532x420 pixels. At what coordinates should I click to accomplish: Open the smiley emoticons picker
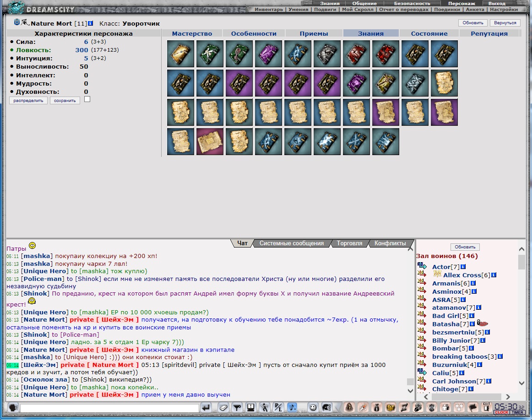(313, 407)
